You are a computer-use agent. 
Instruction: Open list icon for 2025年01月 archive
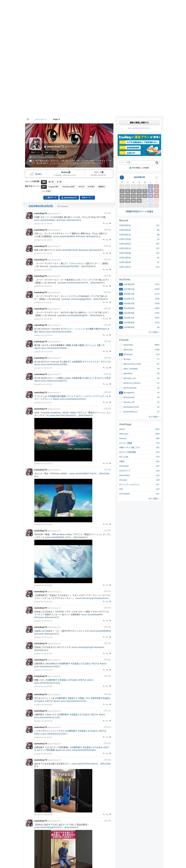click(x=121, y=289)
